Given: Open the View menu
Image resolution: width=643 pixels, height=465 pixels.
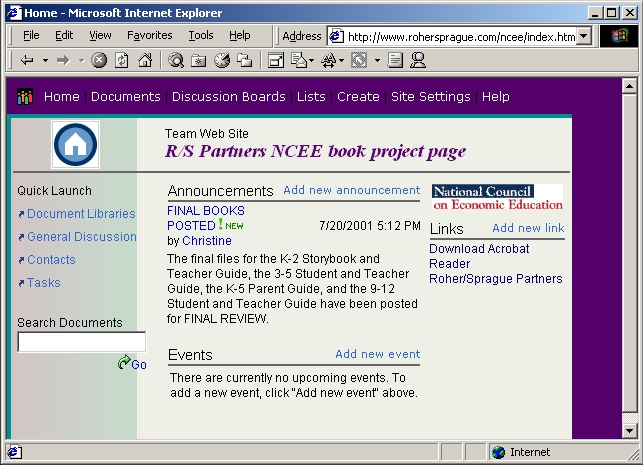Looking at the screenshot, I should [x=100, y=35].
